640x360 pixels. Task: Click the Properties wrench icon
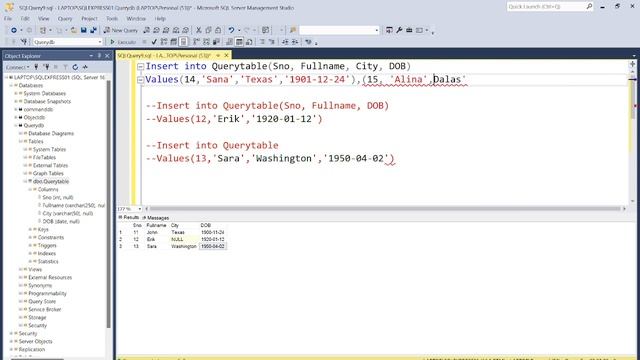(399, 30)
